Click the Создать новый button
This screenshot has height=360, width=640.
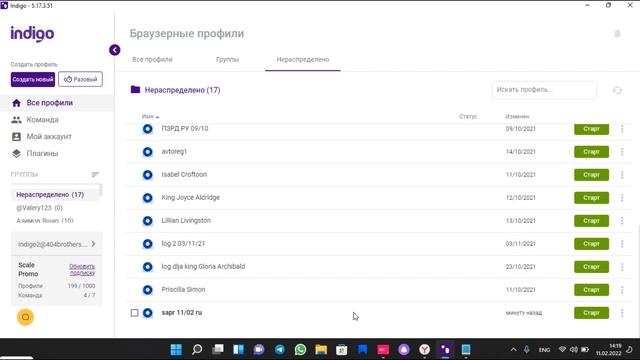click(x=33, y=79)
